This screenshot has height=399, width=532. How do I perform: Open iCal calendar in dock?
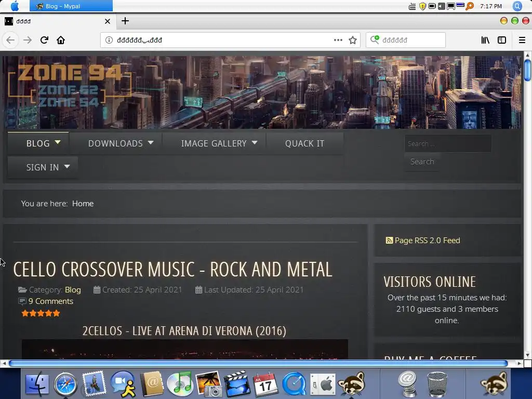point(265,384)
